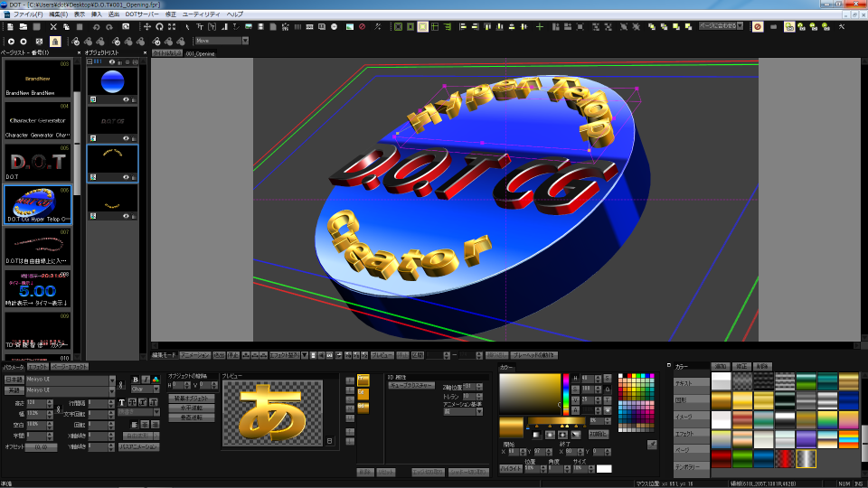Click the プレビュー button below canvas
The width and height of the screenshot is (868, 488).
(382, 355)
